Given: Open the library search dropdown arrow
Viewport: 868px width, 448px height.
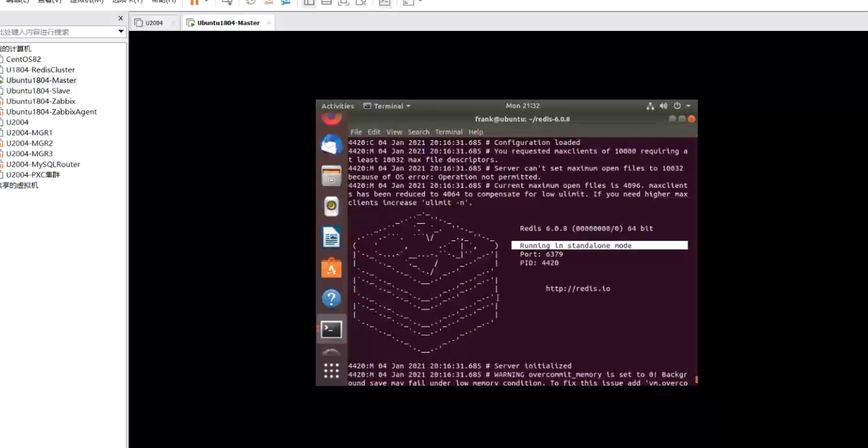Looking at the screenshot, I should (121, 32).
